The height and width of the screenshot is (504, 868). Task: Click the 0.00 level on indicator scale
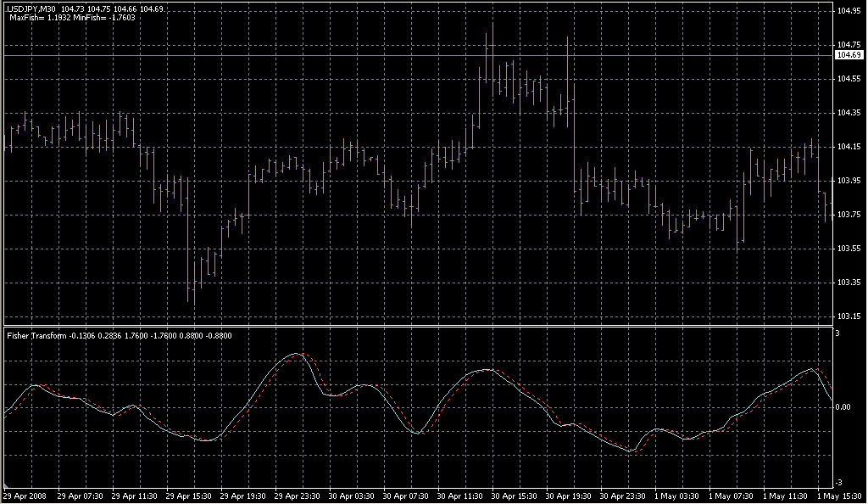click(845, 407)
